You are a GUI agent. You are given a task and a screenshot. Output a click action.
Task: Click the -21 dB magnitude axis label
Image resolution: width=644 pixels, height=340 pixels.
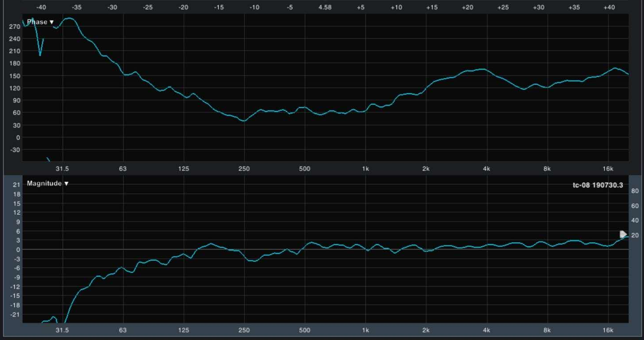click(15, 315)
